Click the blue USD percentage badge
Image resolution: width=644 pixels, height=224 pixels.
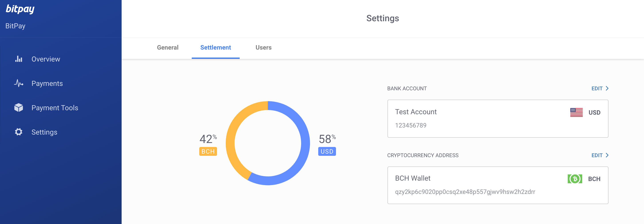point(327,151)
